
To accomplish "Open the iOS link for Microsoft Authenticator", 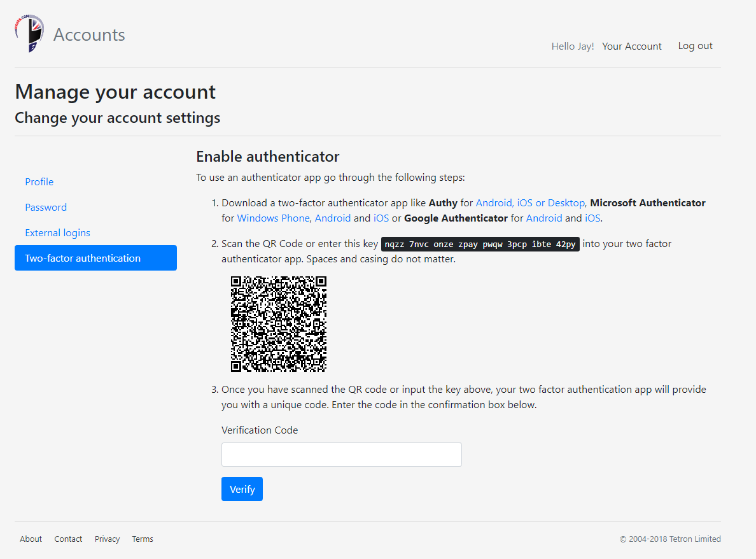I will tap(381, 218).
